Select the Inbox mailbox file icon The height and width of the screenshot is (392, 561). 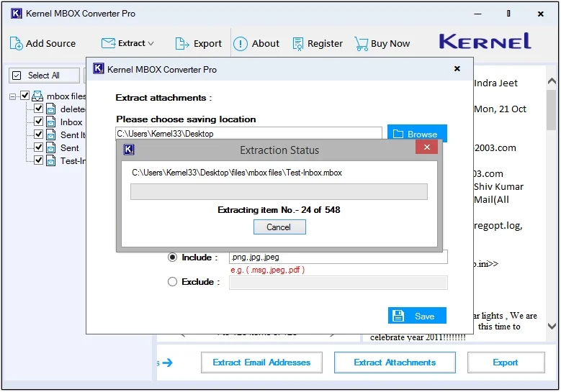pyautogui.click(x=51, y=122)
